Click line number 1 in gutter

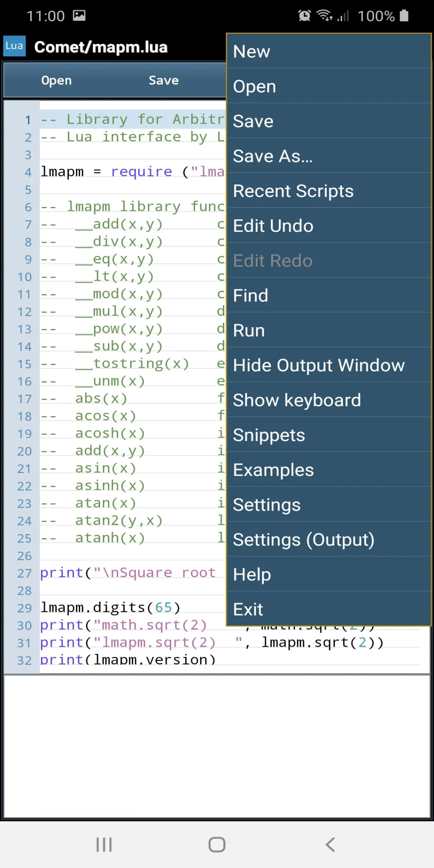coord(28,120)
